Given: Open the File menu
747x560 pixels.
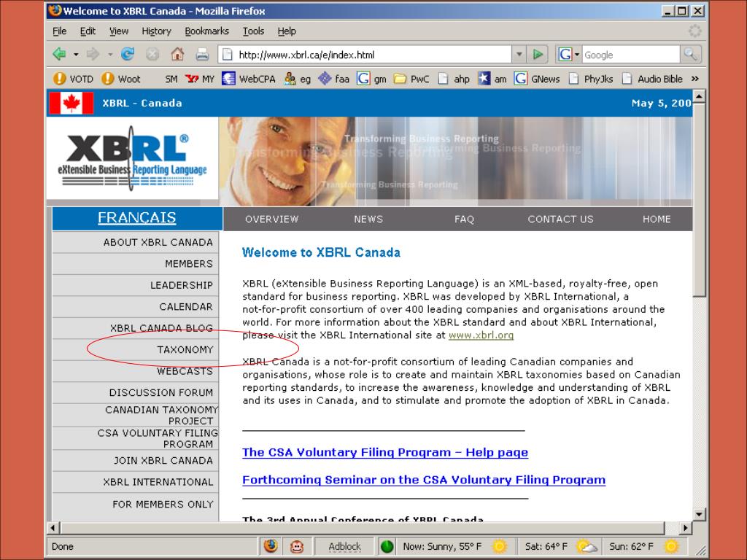Looking at the screenshot, I should coord(60,31).
